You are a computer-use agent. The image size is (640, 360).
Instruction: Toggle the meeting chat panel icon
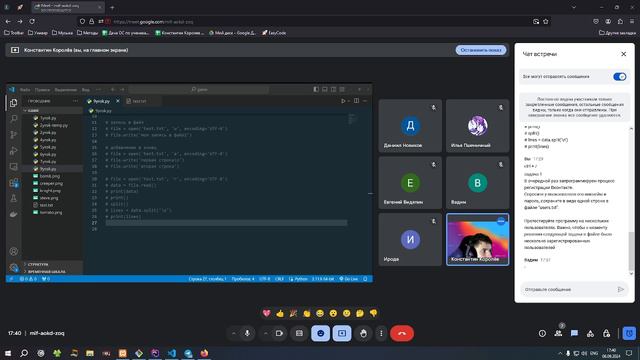pyautogui.click(x=574, y=333)
